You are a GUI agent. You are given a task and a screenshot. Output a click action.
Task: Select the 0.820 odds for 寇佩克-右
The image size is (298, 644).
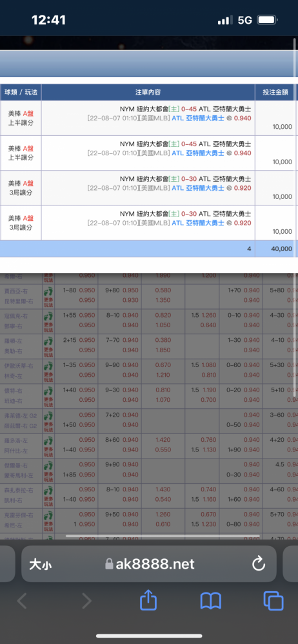coord(163,315)
